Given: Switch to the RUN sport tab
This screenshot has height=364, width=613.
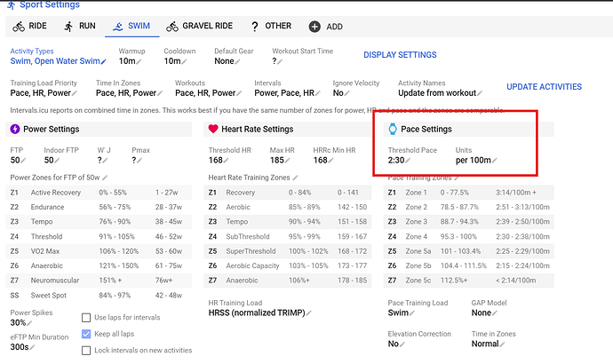Looking at the screenshot, I should (80, 26).
